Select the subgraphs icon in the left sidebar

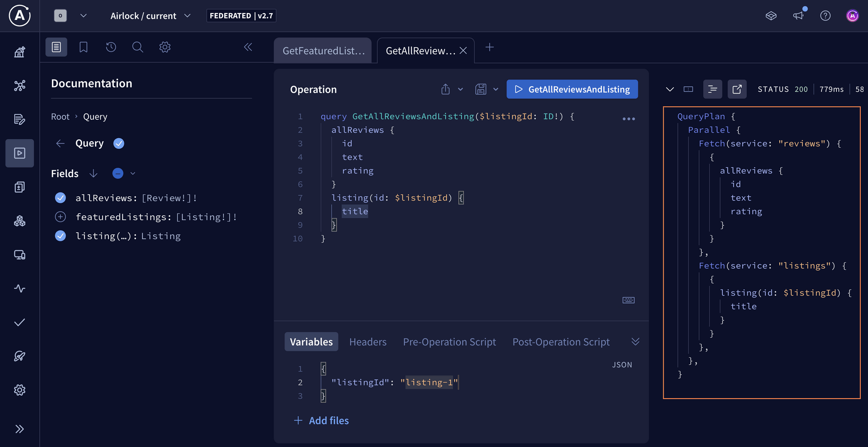(x=20, y=221)
